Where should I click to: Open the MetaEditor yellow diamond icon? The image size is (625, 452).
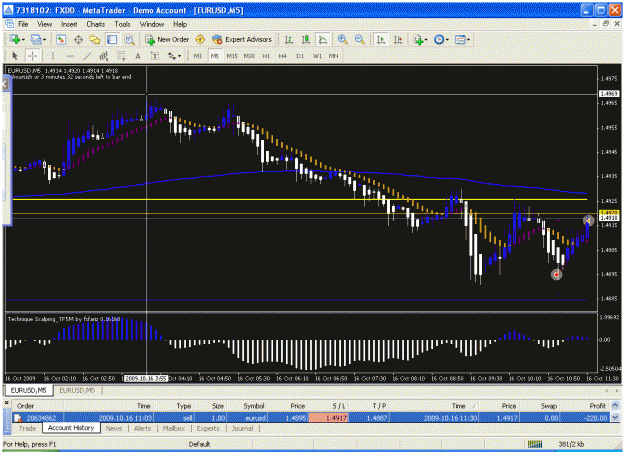(x=200, y=39)
